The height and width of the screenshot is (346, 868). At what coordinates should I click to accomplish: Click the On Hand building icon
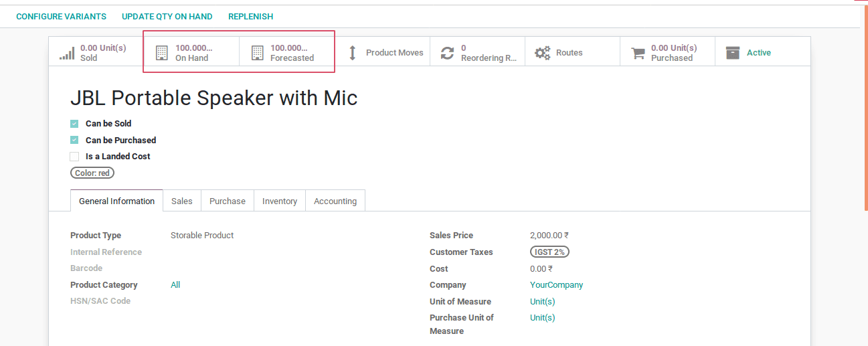click(x=161, y=53)
